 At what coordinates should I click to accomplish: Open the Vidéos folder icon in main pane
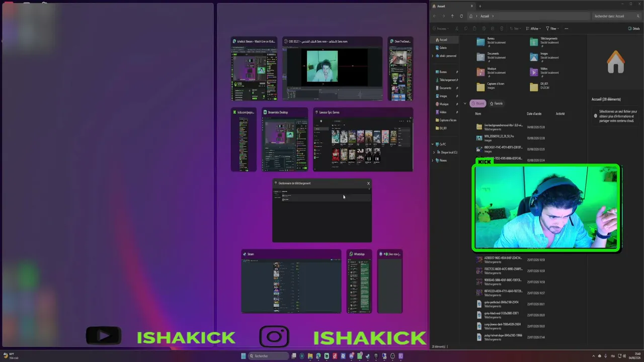coord(534,72)
